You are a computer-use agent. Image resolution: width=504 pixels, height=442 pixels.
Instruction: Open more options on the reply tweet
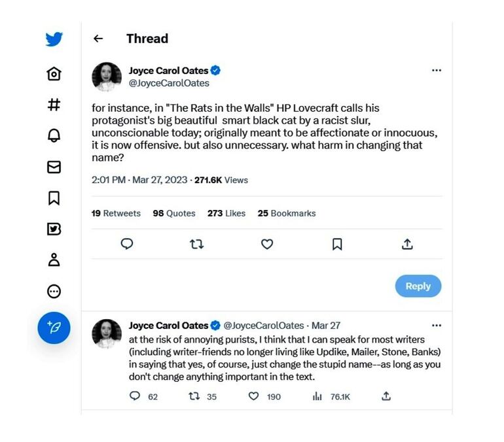tap(437, 326)
